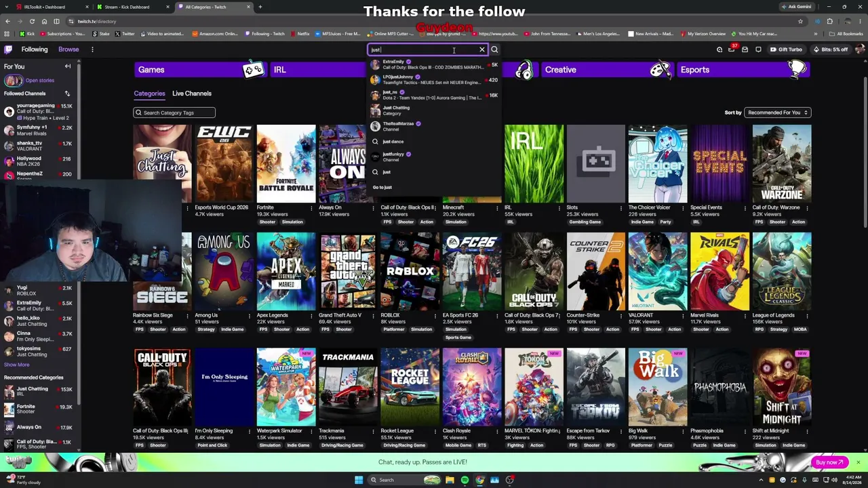Open Chrome extensions puzzle icon
The width and height of the screenshot is (868, 488).
click(x=829, y=21)
